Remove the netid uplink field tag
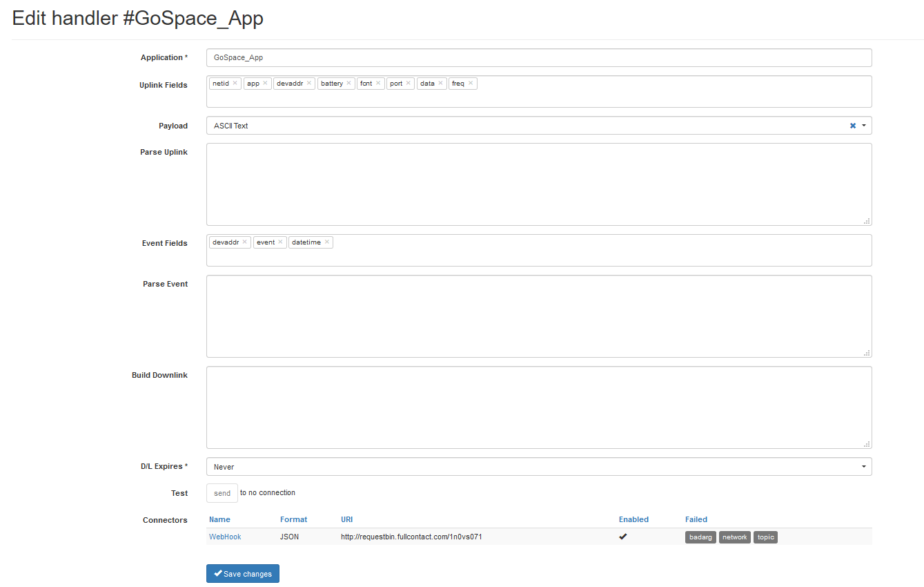 coord(235,84)
